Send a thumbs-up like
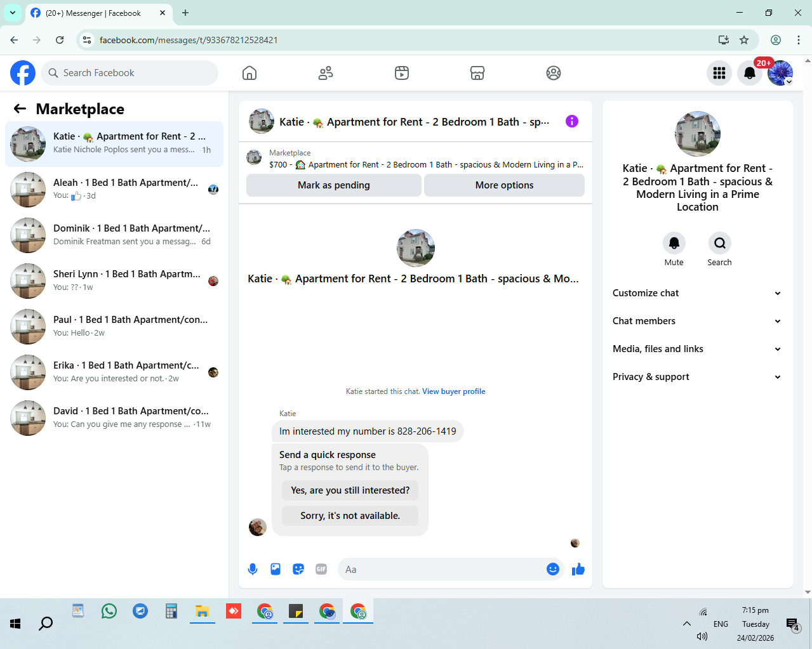This screenshot has width=812, height=649. click(578, 569)
